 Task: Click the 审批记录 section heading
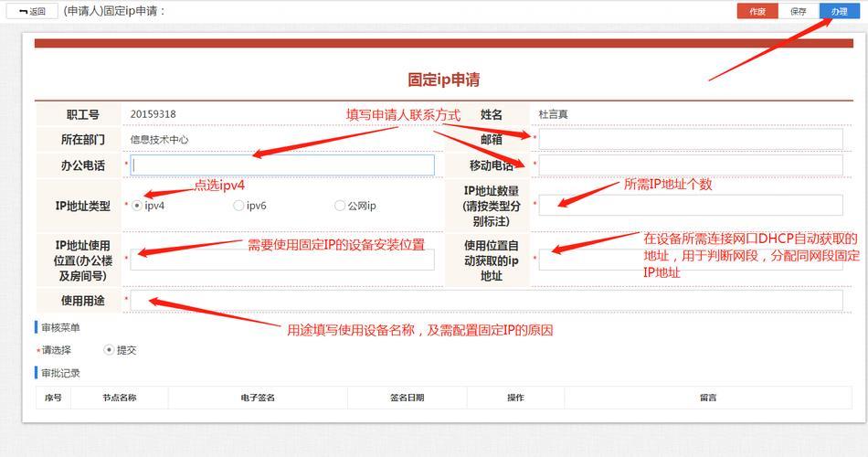tap(61, 373)
